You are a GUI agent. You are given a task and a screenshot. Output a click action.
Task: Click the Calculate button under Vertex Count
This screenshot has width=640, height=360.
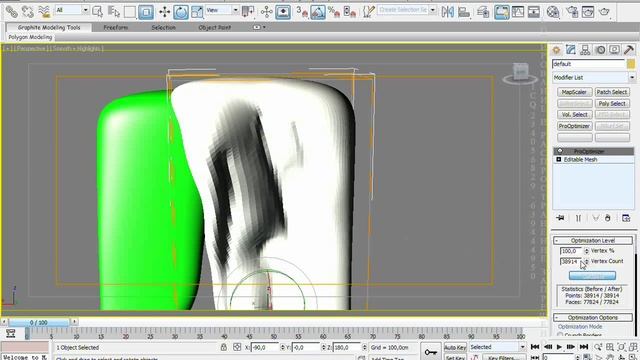click(x=592, y=276)
